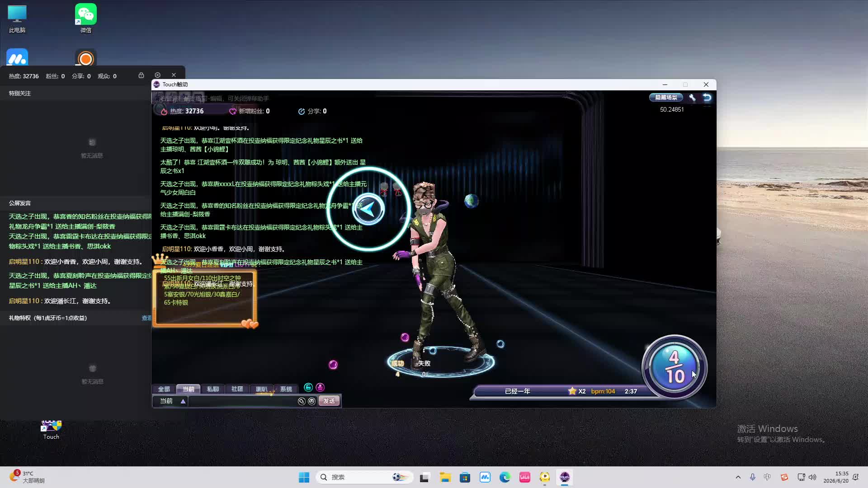The height and width of the screenshot is (488, 868).
Task: Switch to the 社团 chat tab
Action: 237,389
